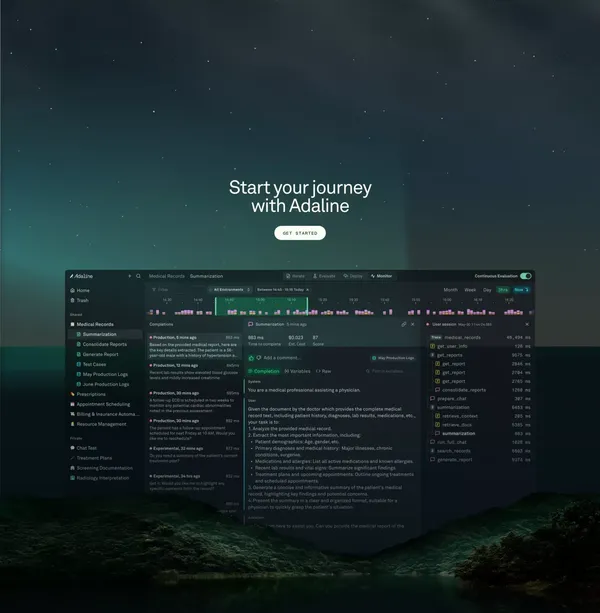
Task: Select the Summarization prompt in sidebar
Action: (x=105, y=334)
